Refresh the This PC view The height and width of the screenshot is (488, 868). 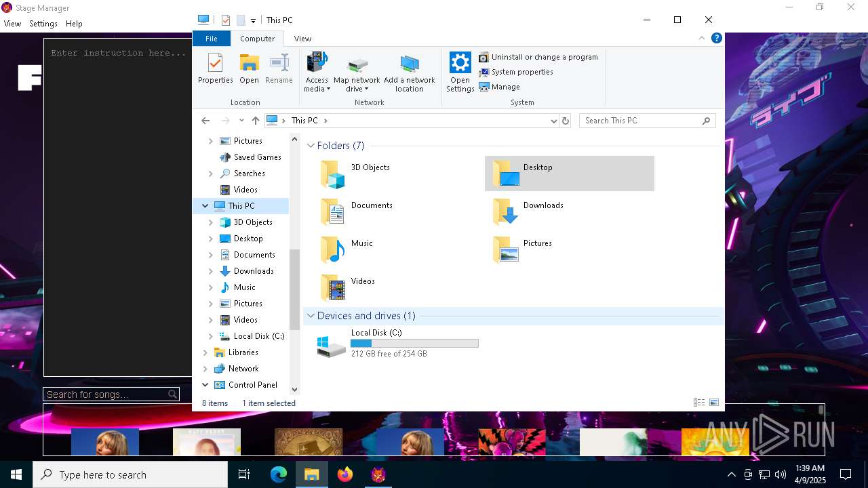click(566, 121)
